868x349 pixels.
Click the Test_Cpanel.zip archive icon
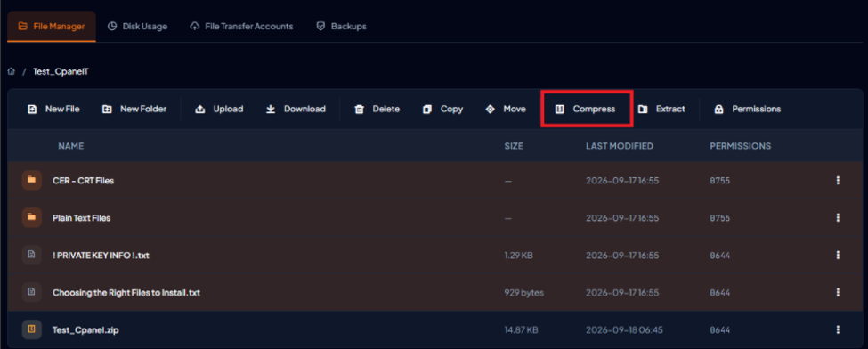pos(31,329)
